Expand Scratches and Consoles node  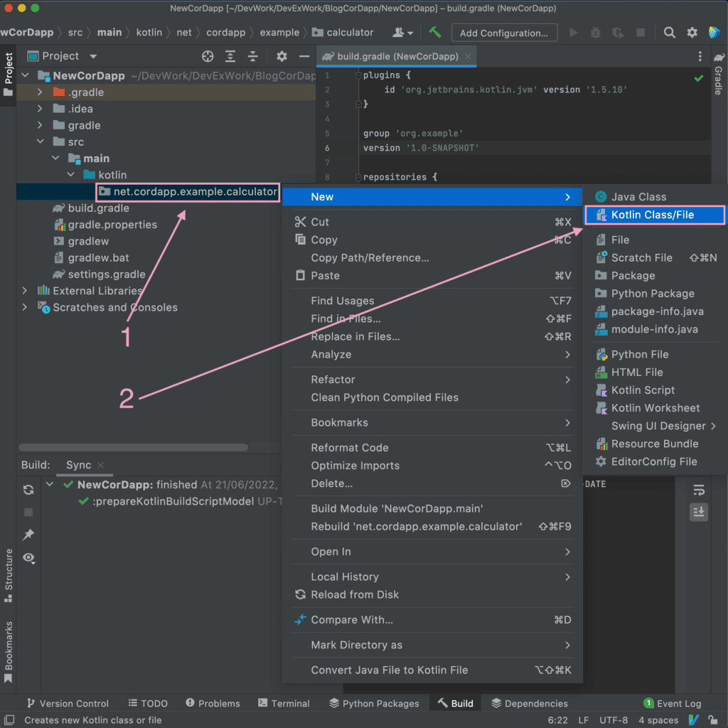pos(25,307)
